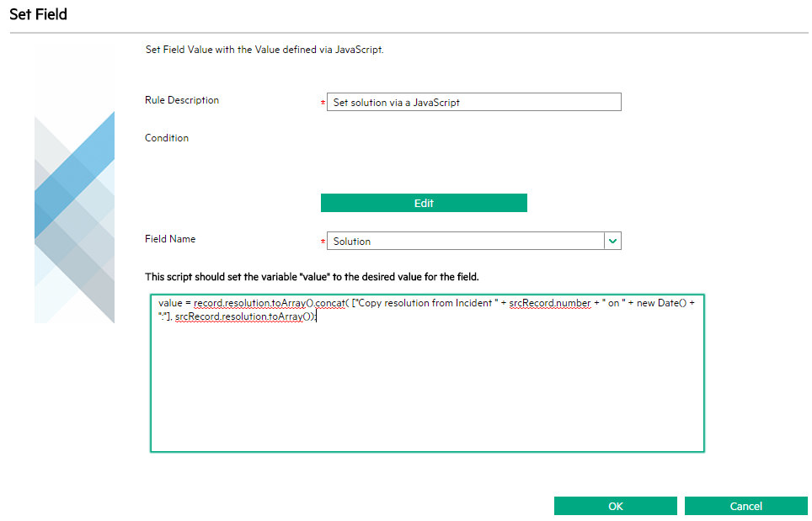Image resolution: width=812 pixels, height=521 pixels.
Task: Click srcRecord.resolution.toArray on second script line
Action: coord(241,316)
